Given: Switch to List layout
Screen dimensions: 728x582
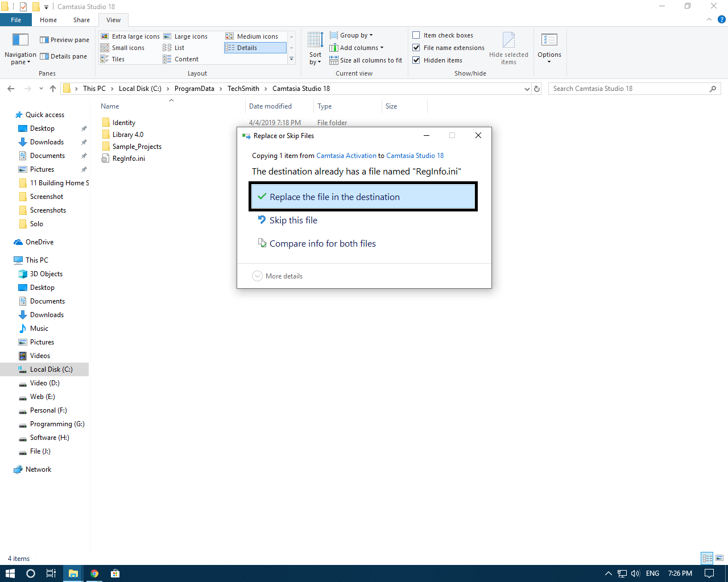Looking at the screenshot, I should coord(174,48).
